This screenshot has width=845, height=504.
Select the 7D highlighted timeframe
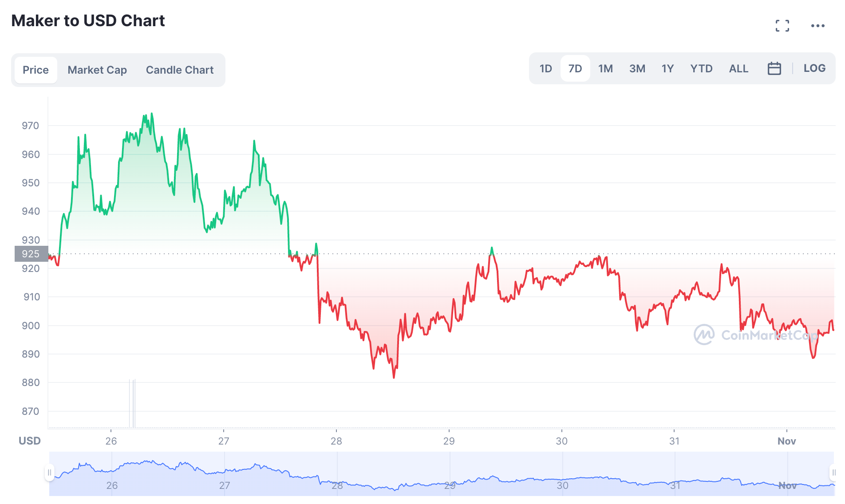[575, 68]
